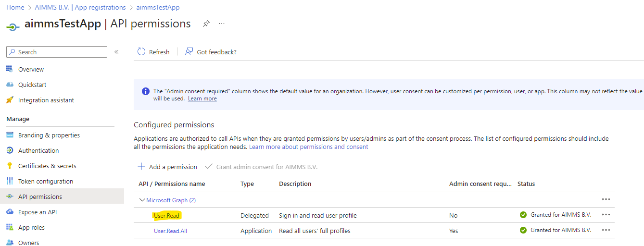Click the Refresh button label
644x246 pixels.
[x=159, y=52]
